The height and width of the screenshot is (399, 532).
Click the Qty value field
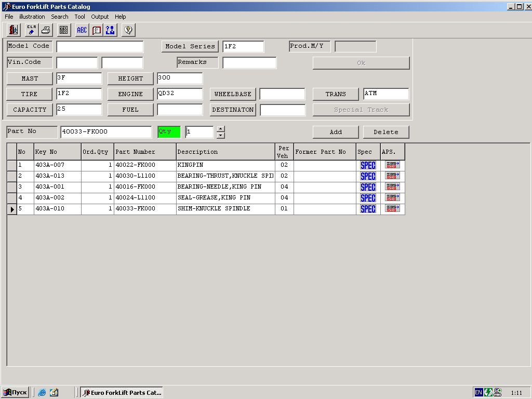pyautogui.click(x=199, y=132)
